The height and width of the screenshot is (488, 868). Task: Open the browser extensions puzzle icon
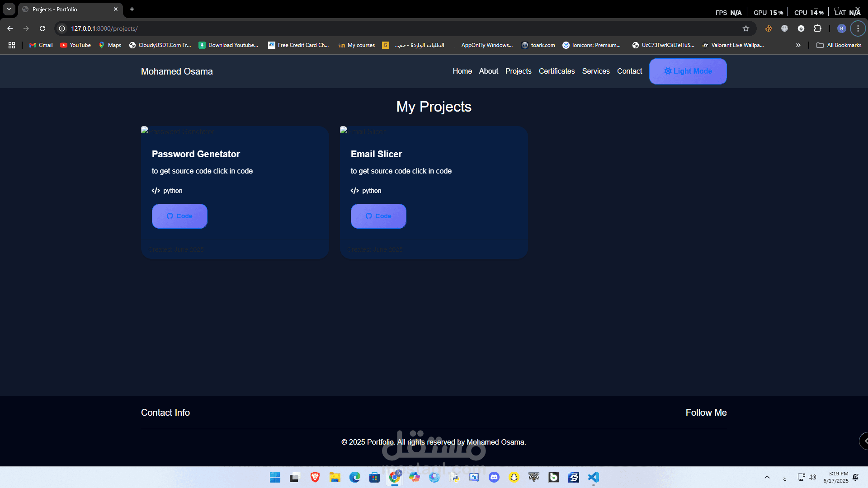tap(817, 28)
